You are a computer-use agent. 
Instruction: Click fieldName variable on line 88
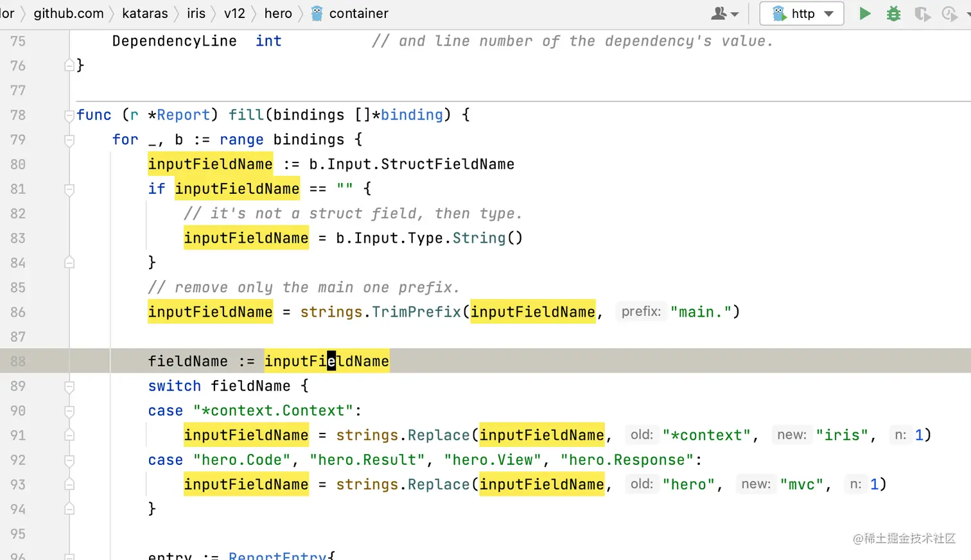[188, 362]
